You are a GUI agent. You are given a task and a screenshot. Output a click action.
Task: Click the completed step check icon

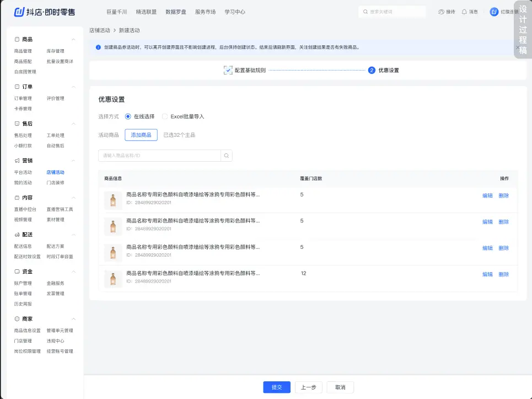tap(228, 70)
